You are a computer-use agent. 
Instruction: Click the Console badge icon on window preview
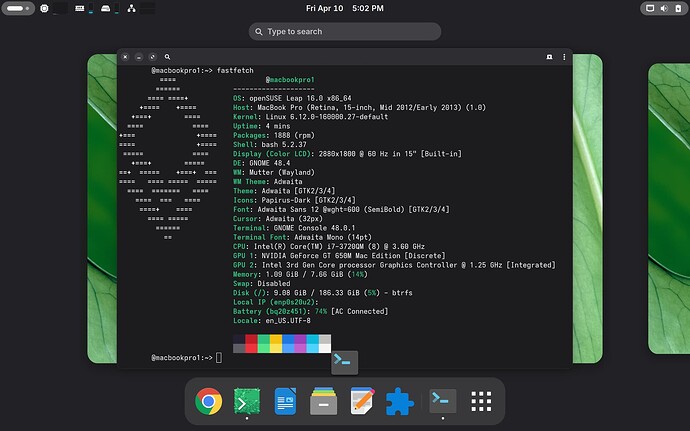click(344, 362)
